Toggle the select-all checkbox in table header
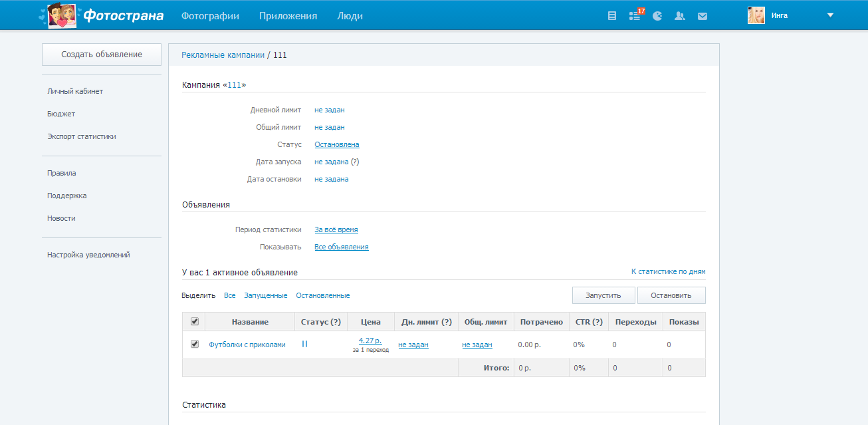868x425 pixels. pyautogui.click(x=195, y=321)
